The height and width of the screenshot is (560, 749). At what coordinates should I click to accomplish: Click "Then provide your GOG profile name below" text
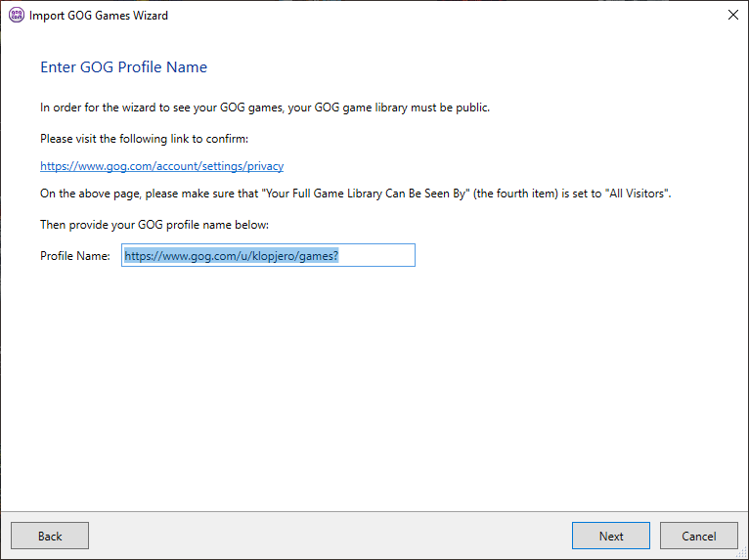154,225
